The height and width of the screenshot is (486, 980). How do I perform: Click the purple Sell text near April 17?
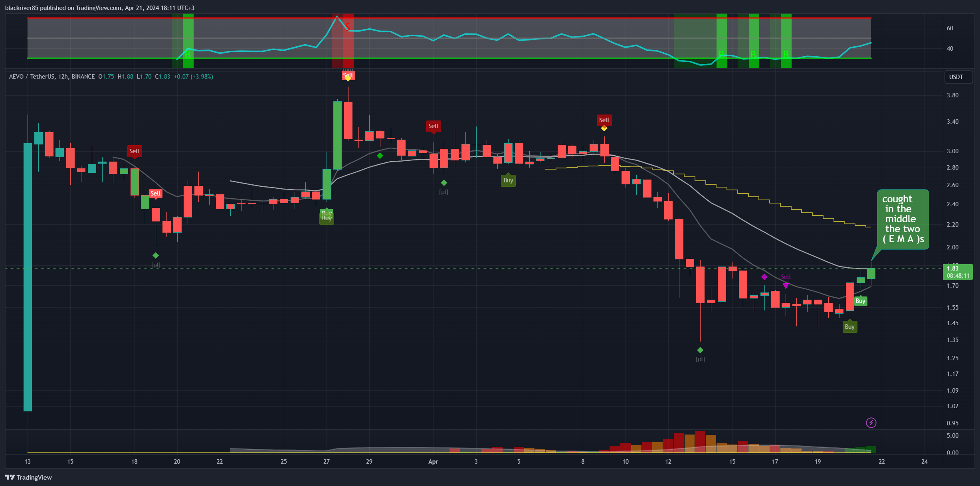pos(786,277)
